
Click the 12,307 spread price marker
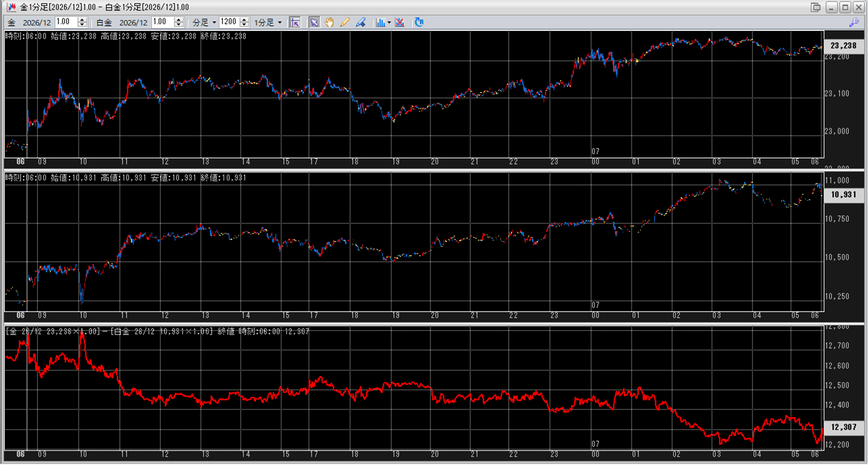click(843, 427)
